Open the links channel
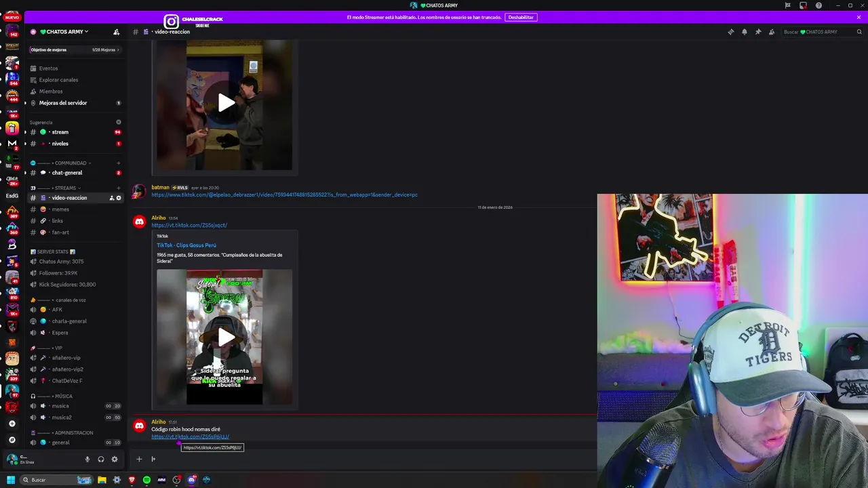868x488 pixels. coord(75,221)
